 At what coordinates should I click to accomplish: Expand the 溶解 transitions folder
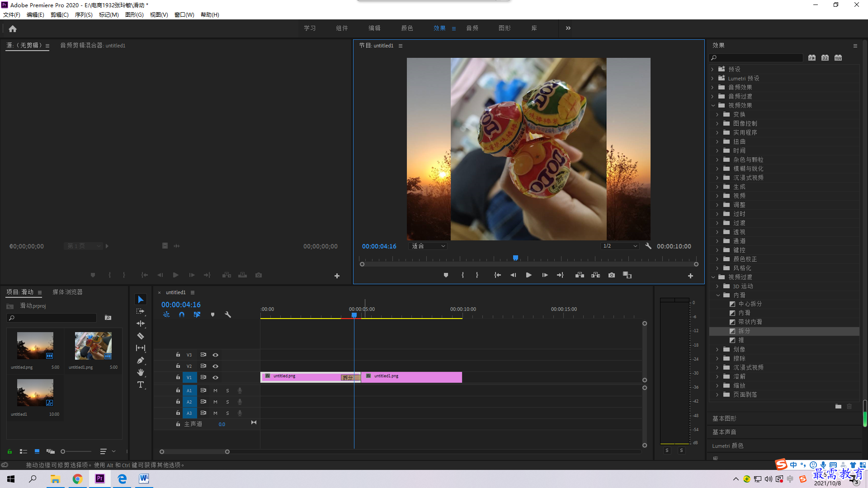tap(717, 377)
